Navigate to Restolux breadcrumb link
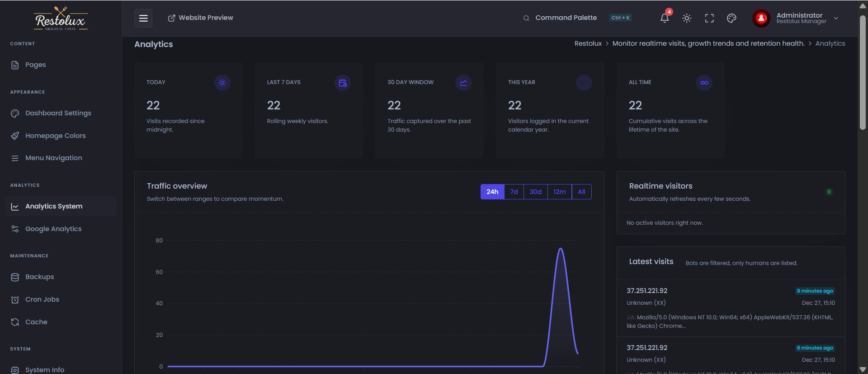868x374 pixels. pos(588,43)
